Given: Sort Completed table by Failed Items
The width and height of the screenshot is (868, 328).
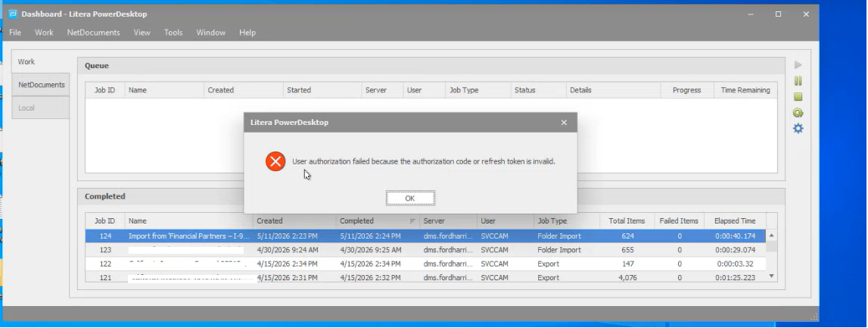Looking at the screenshot, I should click(x=680, y=220).
